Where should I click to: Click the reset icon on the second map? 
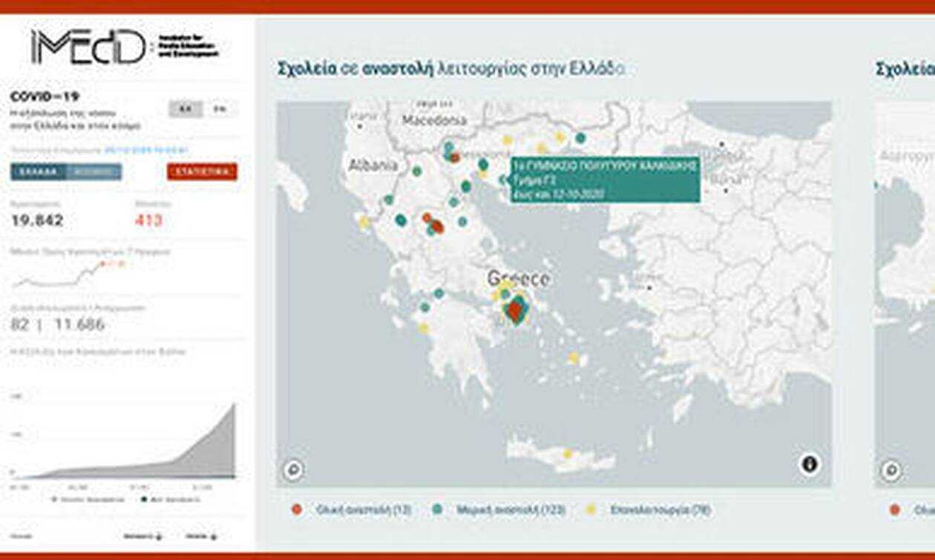pos(890,470)
